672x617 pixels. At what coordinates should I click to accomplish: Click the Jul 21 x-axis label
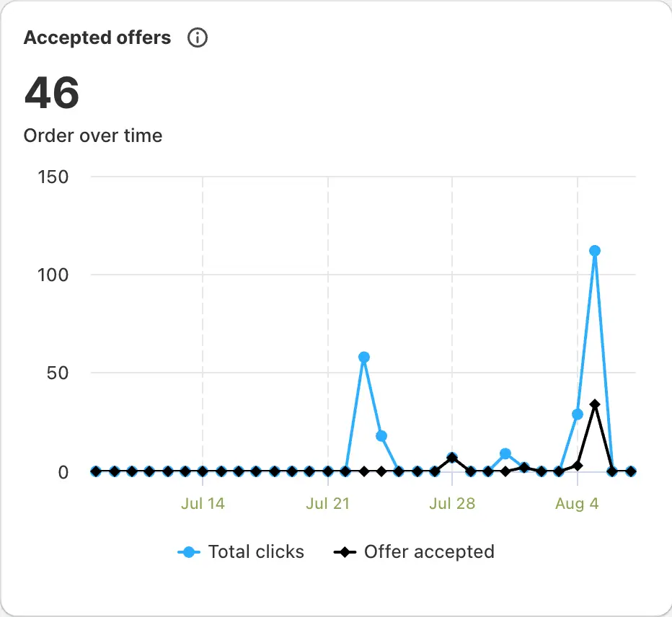327,503
